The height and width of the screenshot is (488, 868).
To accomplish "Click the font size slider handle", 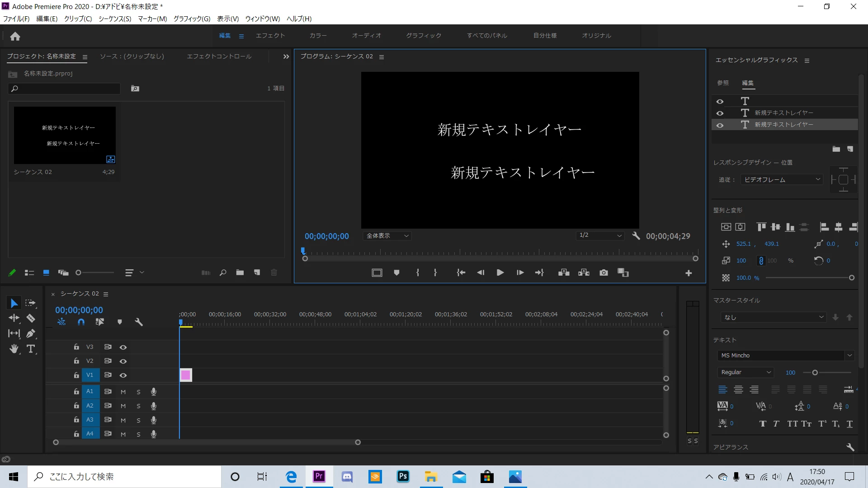I will pyautogui.click(x=815, y=372).
